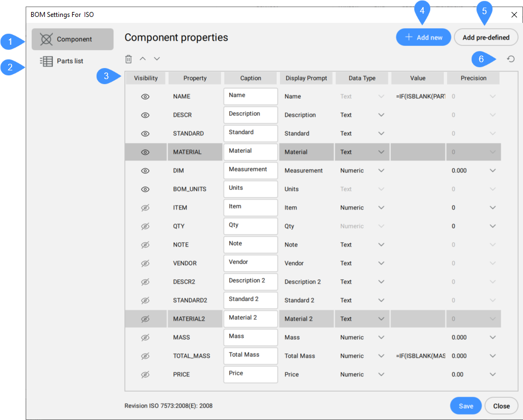This screenshot has height=420, width=523.
Task: Close window using the X icon
Action: coord(514,15)
